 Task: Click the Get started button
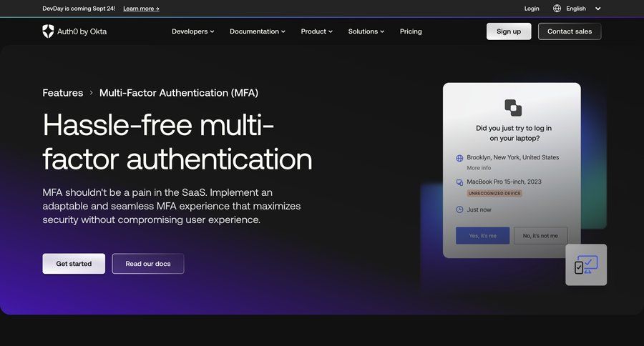click(x=74, y=264)
